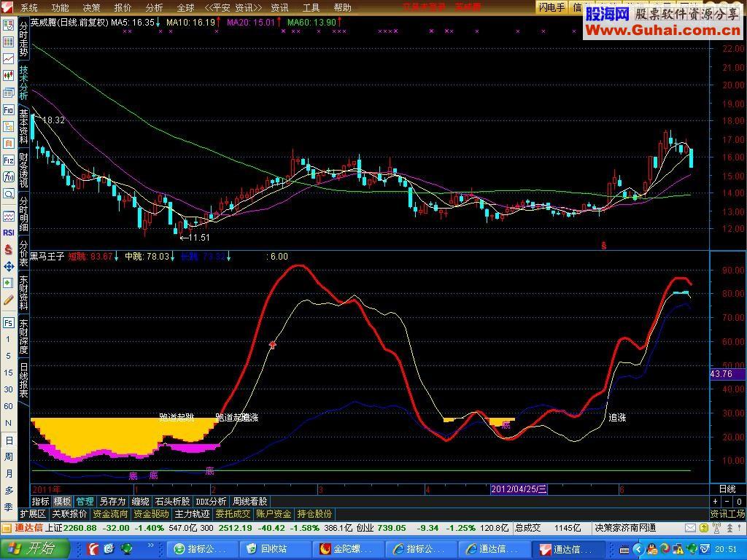Switch to 基本资料 vertical tab

(x=23, y=126)
